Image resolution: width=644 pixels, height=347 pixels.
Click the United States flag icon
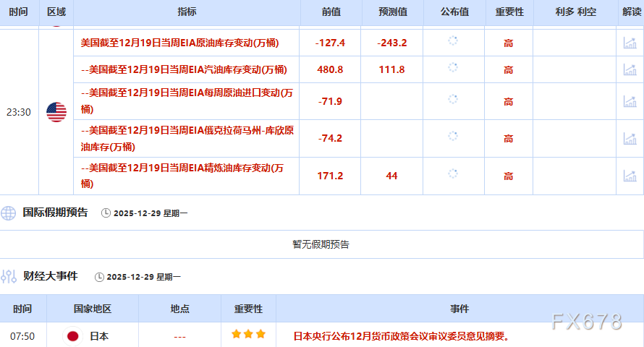point(56,112)
